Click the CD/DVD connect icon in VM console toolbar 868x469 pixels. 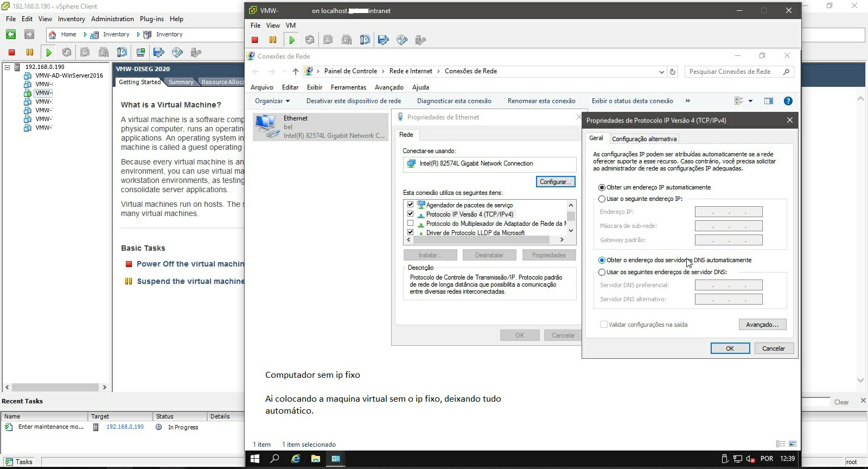(x=402, y=40)
